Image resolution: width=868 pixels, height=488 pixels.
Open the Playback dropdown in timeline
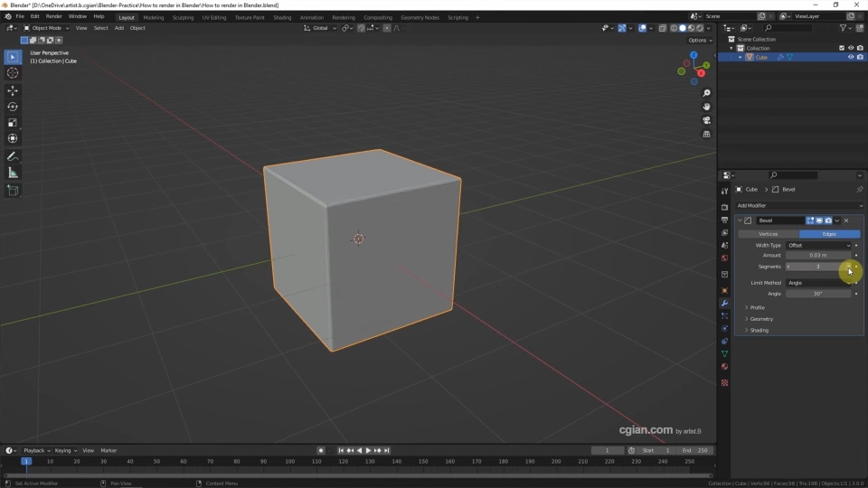tap(36, 450)
